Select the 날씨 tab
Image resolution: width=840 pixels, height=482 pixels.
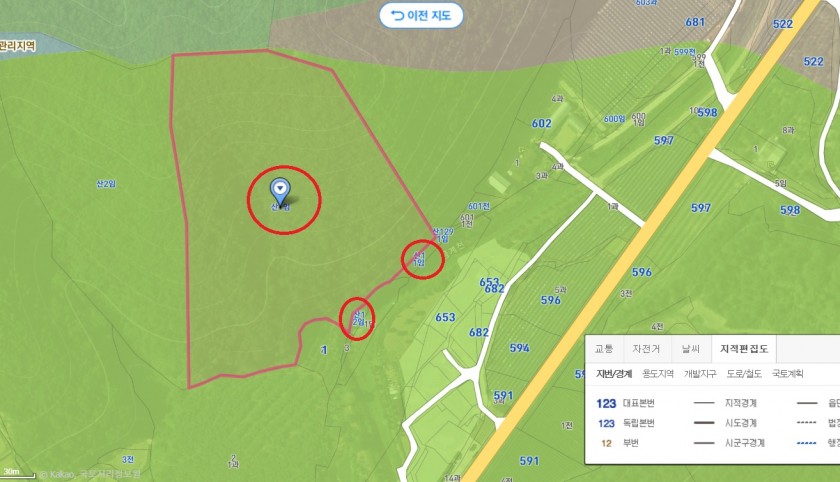690,349
